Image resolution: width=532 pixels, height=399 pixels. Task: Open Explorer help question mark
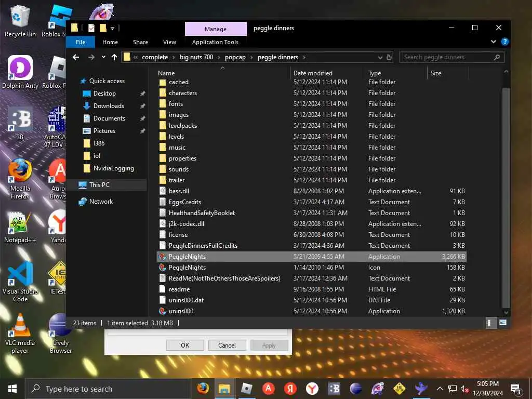(x=504, y=42)
